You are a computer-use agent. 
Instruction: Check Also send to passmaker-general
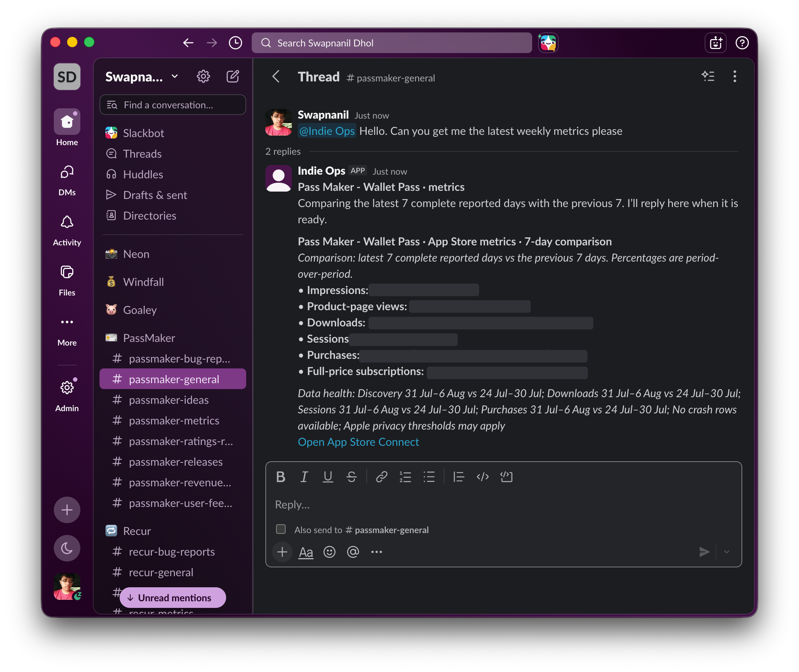point(281,529)
